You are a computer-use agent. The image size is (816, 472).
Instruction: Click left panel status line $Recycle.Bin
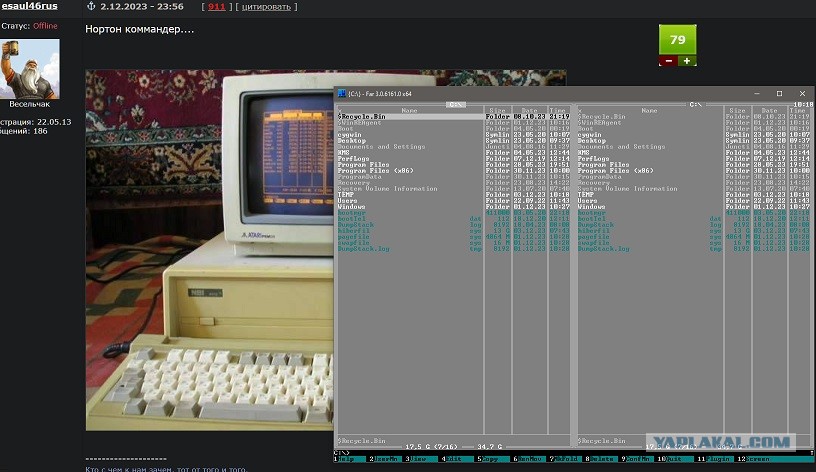[x=362, y=441]
